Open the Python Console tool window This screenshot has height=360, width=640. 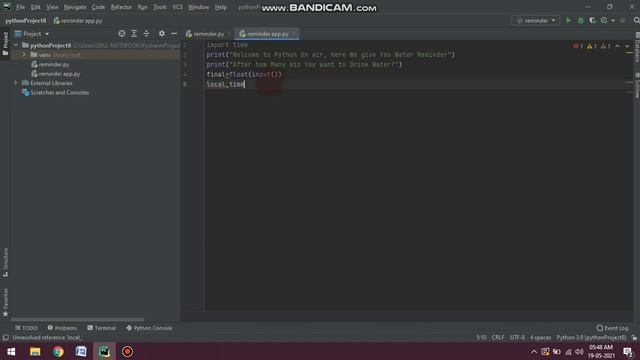click(x=149, y=328)
